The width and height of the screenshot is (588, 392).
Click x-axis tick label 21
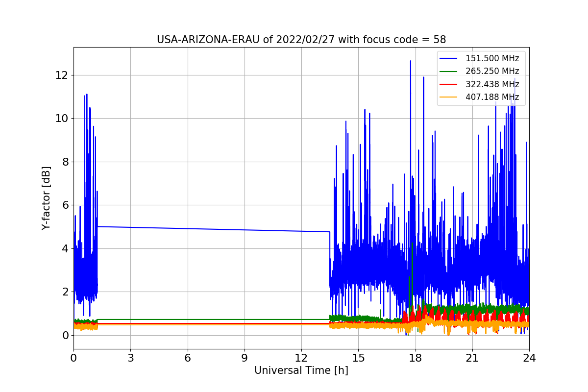pyautogui.click(x=472, y=358)
